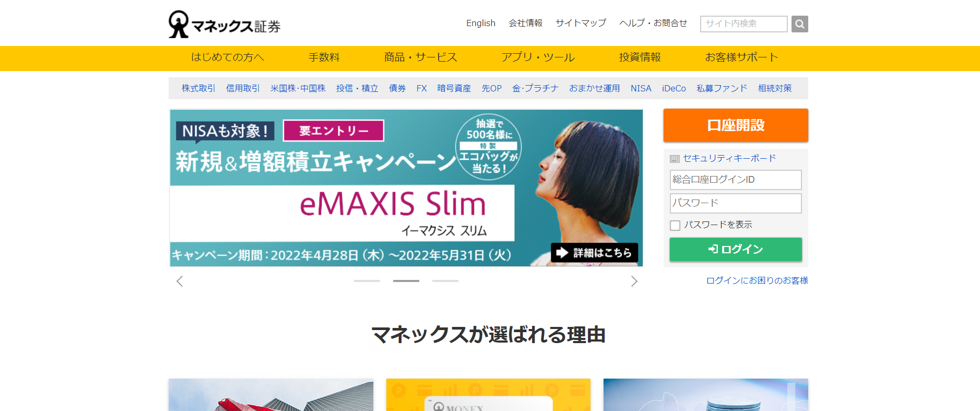Focus the サイト内検索 search field
The height and width of the screenshot is (411, 980).
tap(743, 24)
